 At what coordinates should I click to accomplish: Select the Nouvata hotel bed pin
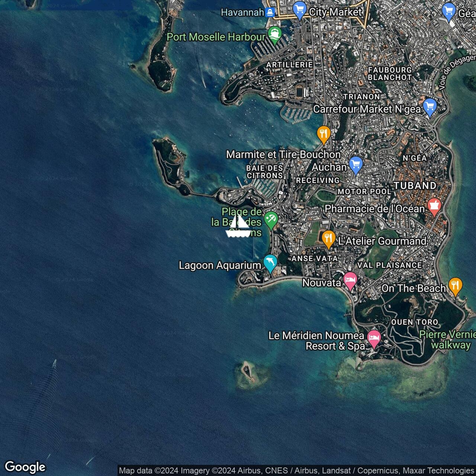coord(350,280)
